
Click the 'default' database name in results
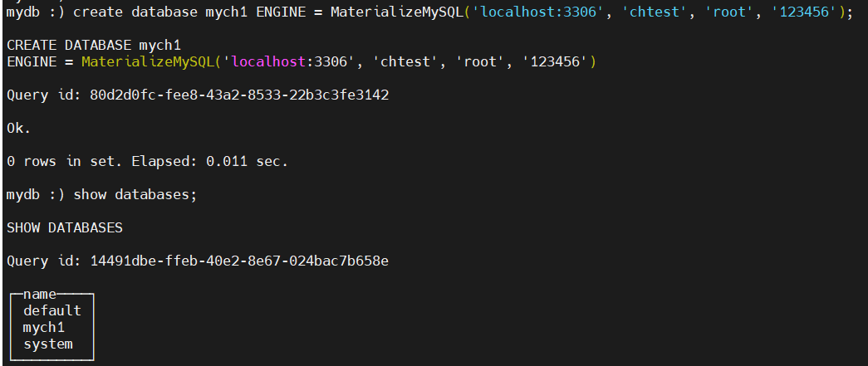click(52, 310)
